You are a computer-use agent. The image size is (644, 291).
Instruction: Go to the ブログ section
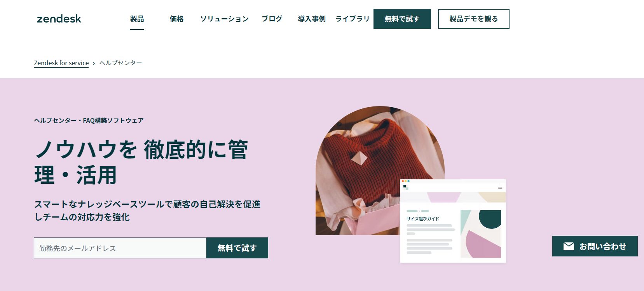272,19
